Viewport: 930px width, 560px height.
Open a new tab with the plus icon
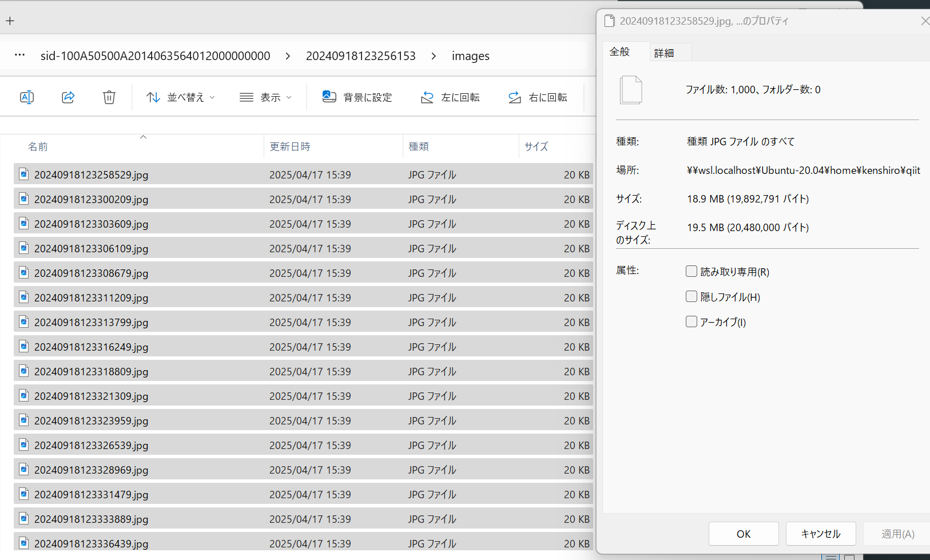pyautogui.click(x=10, y=21)
